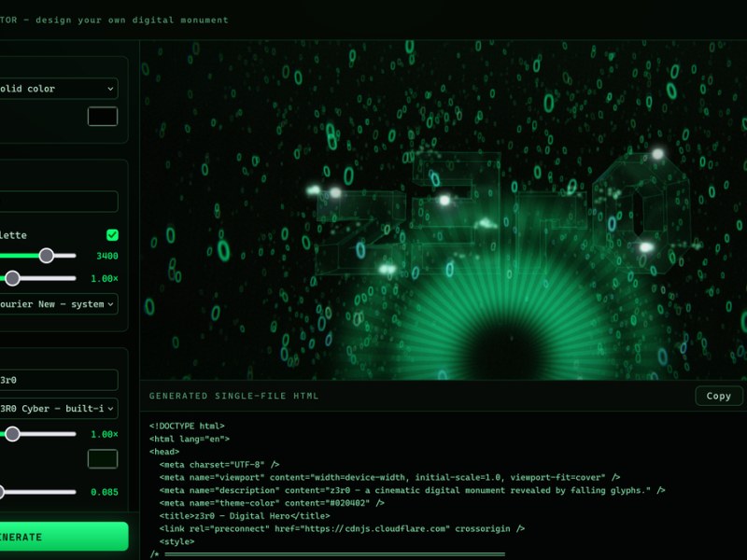Toggle the green palette checkbox
Image resolution: width=747 pixels, height=560 pixels.
(x=112, y=235)
